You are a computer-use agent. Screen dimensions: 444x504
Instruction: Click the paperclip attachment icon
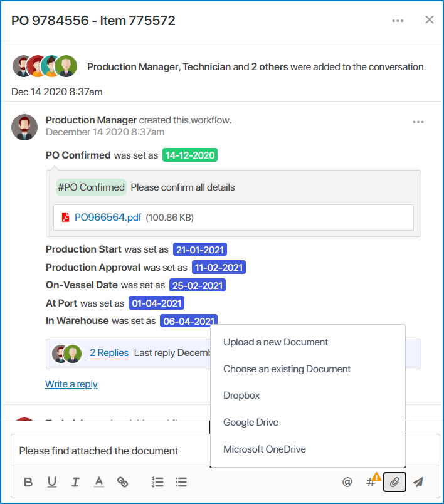point(394,482)
